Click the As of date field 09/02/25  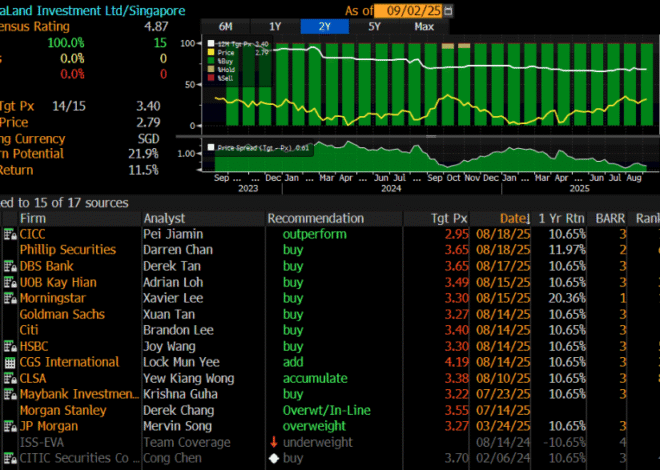(408, 10)
